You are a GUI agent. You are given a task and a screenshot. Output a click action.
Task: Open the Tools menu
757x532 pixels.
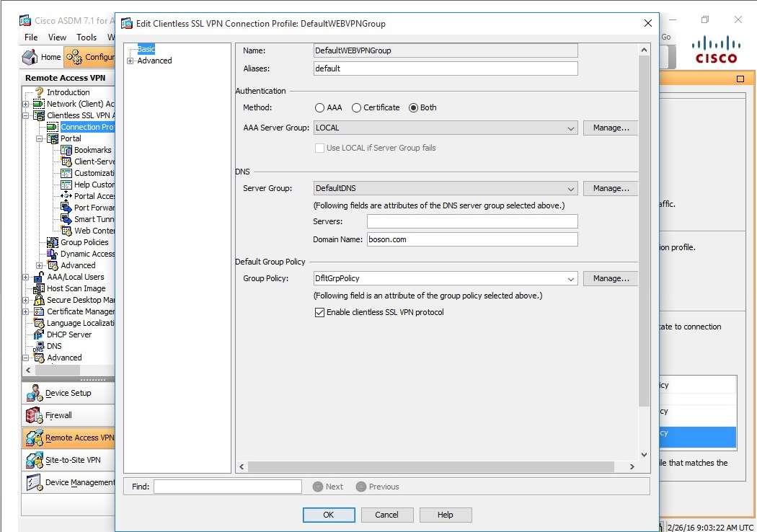click(87, 37)
